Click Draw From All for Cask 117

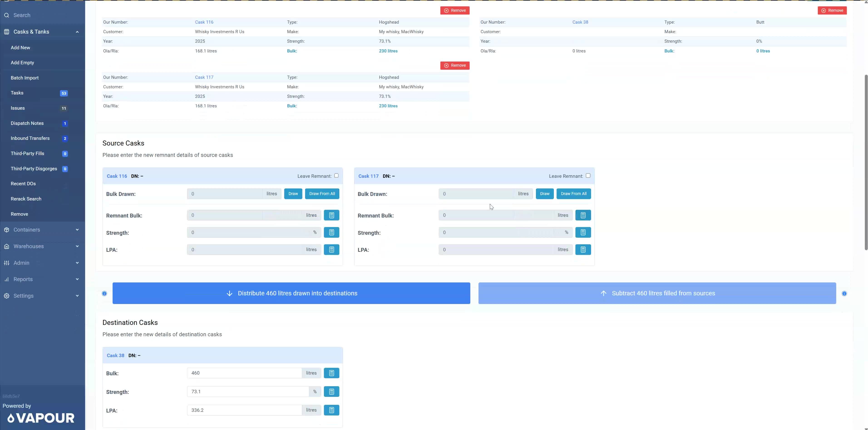[574, 194]
